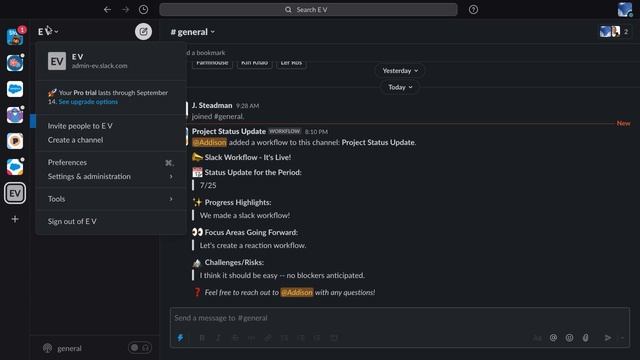640x360 pixels.
Task: Open the lightning bolt shortcuts menu
Action: (x=180, y=338)
